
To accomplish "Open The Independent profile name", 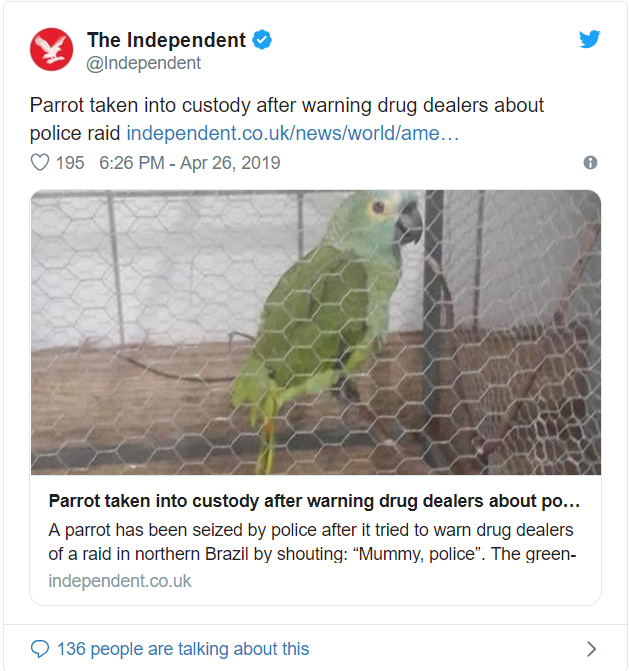I will tap(166, 40).
